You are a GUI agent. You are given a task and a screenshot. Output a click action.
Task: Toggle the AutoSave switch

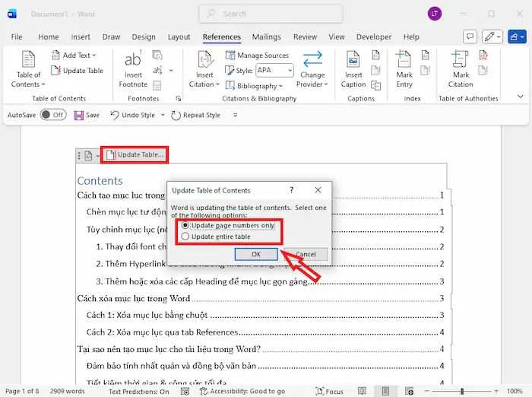coord(53,115)
